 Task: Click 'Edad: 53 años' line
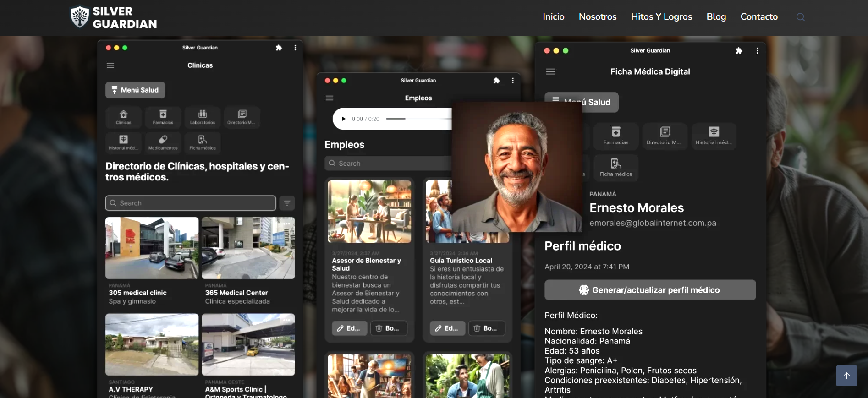click(572, 351)
